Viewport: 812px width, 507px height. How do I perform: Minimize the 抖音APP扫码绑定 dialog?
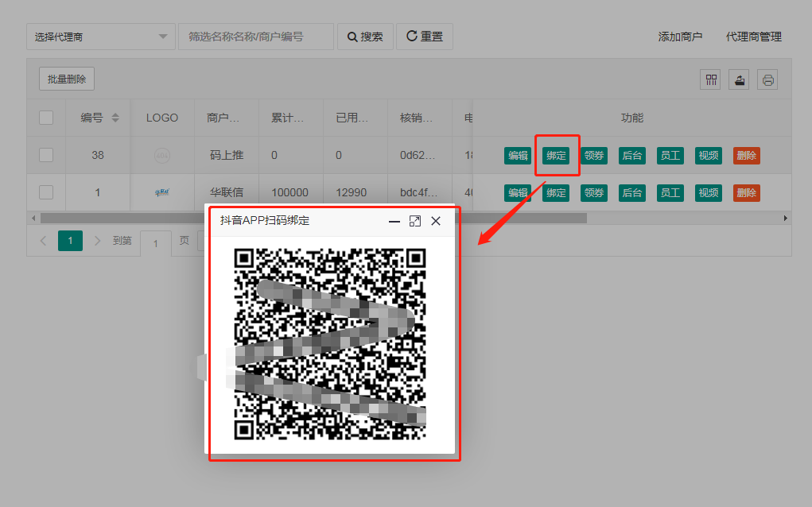coord(394,222)
